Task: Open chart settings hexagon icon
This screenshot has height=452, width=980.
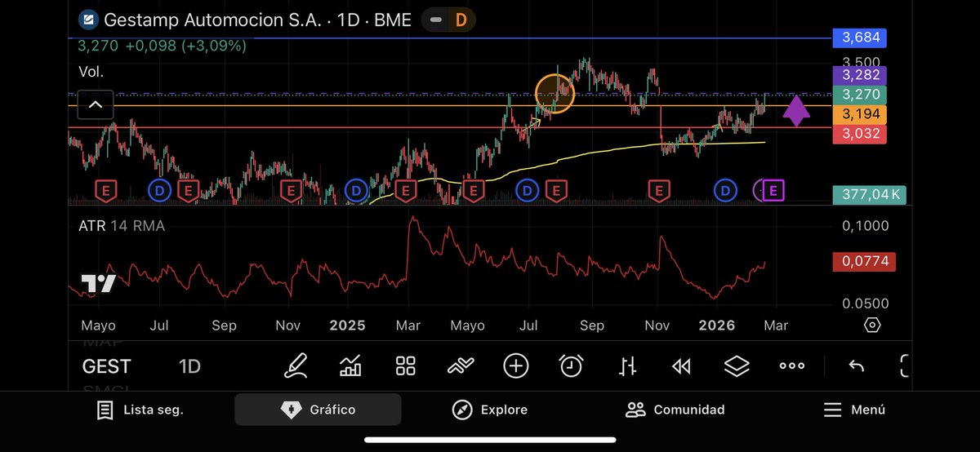Action: coord(872,326)
